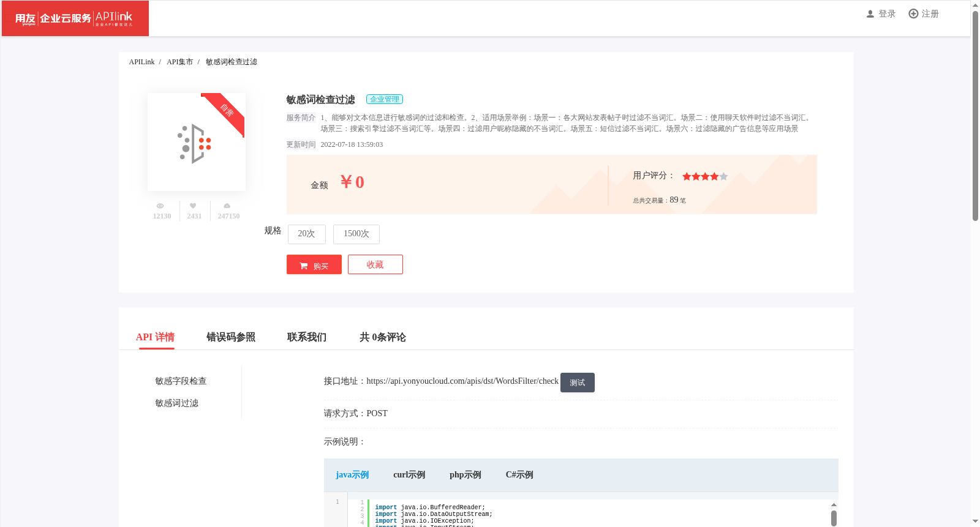Screen dimensions: 980x527
Task: Select the C#示例 code tab
Action: pyautogui.click(x=519, y=475)
